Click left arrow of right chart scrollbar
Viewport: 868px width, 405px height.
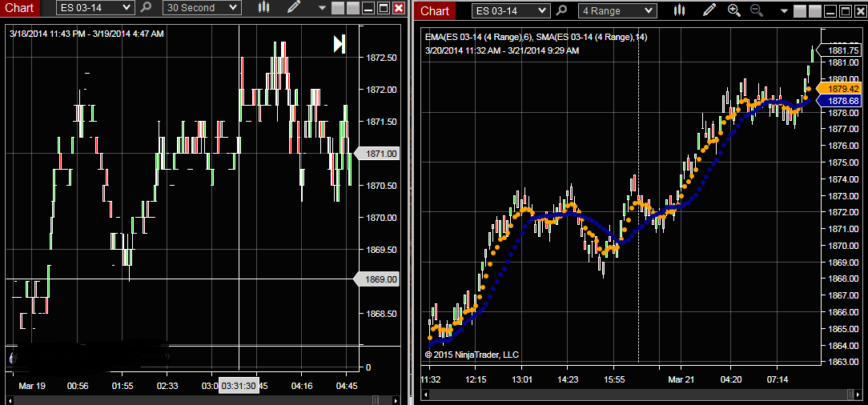pyautogui.click(x=425, y=395)
